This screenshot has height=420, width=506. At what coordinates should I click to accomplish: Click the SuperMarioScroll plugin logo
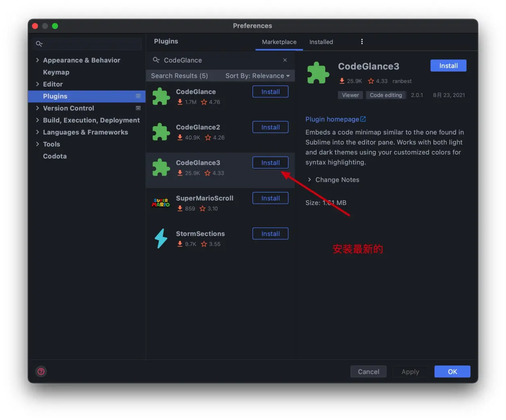[x=161, y=203]
